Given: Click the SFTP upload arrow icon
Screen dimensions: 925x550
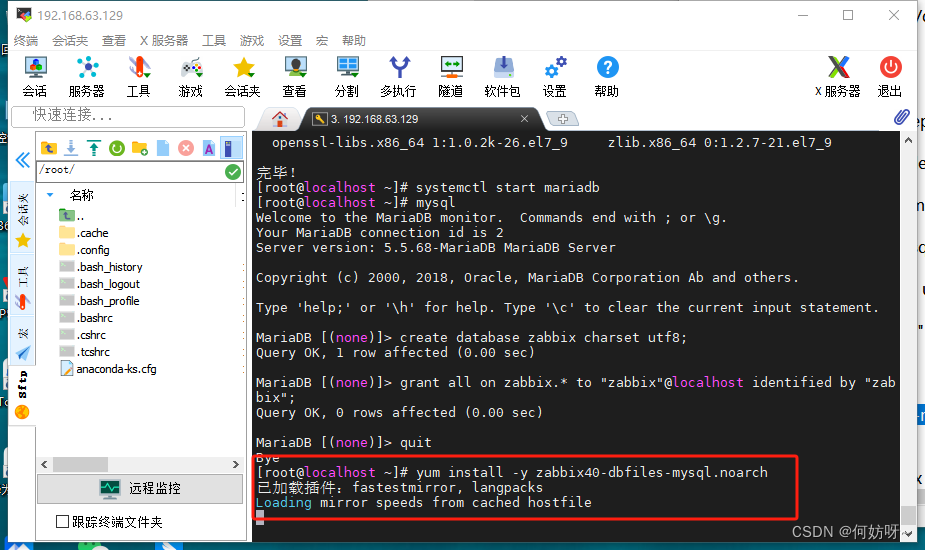Looking at the screenshot, I should (x=94, y=148).
